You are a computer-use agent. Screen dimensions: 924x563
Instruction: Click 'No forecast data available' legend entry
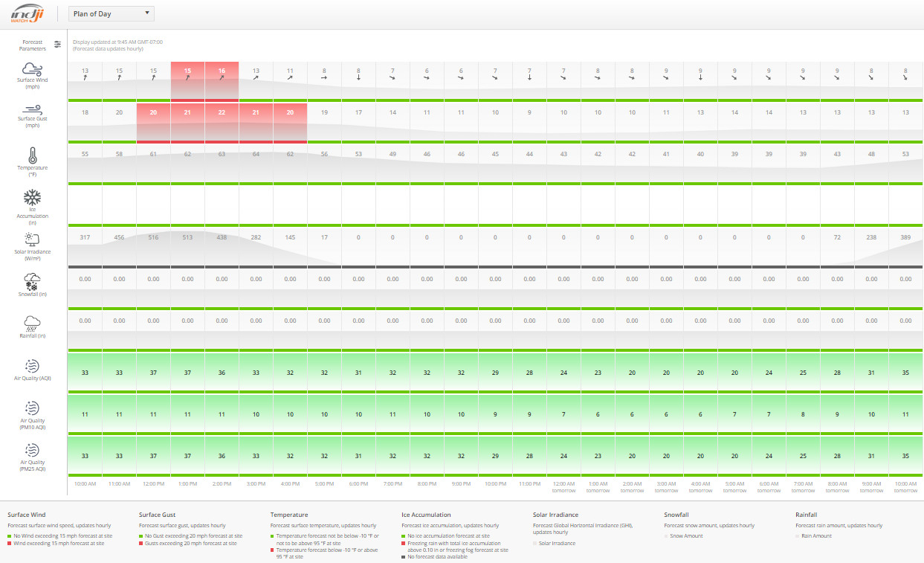434,557
